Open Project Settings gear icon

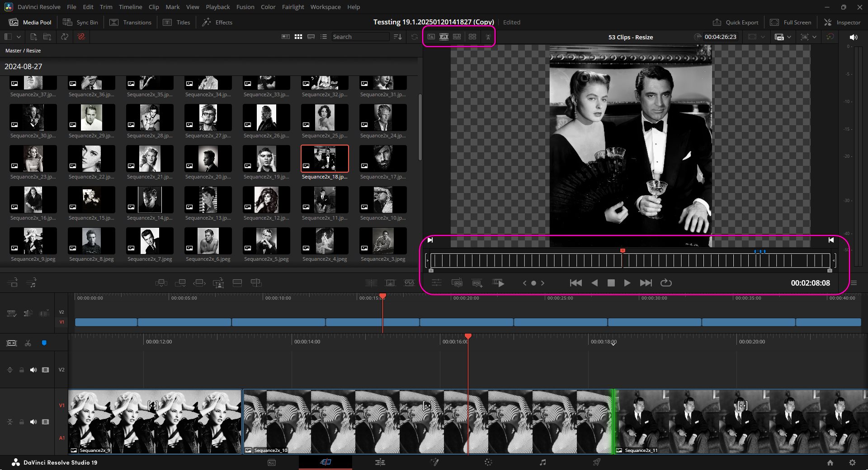(x=852, y=462)
